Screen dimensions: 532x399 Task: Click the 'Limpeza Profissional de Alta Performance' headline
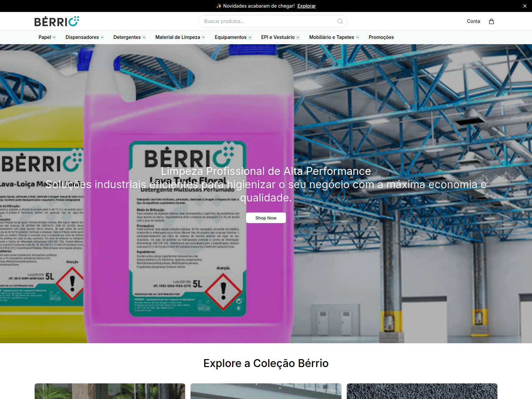[x=266, y=171]
